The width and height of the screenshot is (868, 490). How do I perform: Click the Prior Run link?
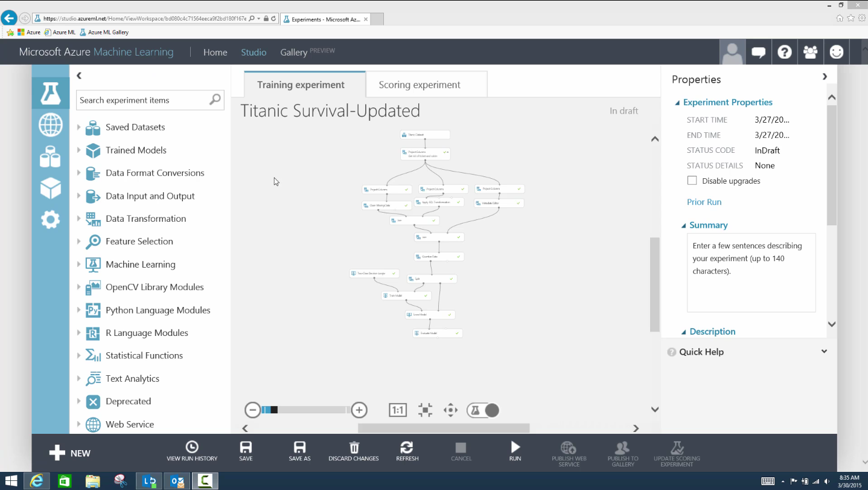click(704, 202)
